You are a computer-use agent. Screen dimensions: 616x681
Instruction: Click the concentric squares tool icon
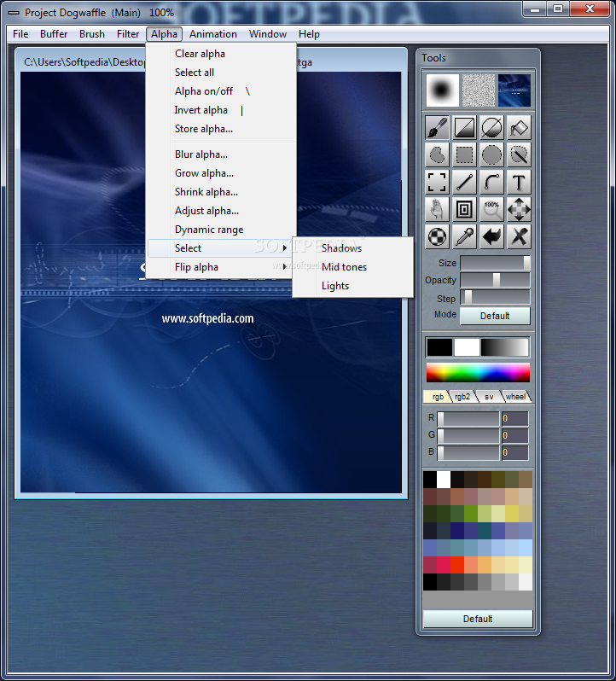pyautogui.click(x=464, y=209)
